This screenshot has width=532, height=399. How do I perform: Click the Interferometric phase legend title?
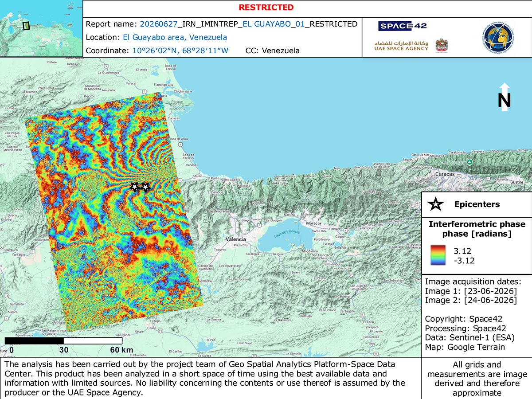(477, 224)
